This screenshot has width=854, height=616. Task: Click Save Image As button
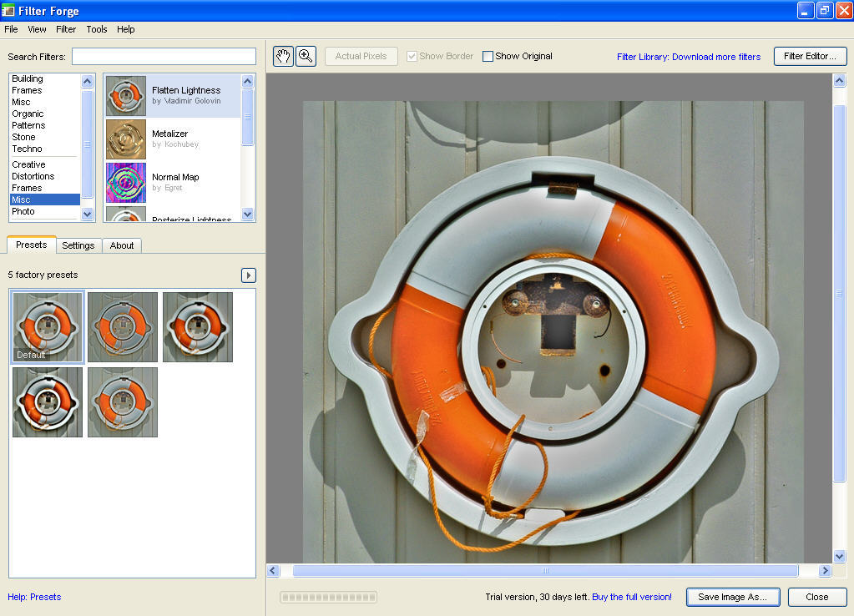733,597
